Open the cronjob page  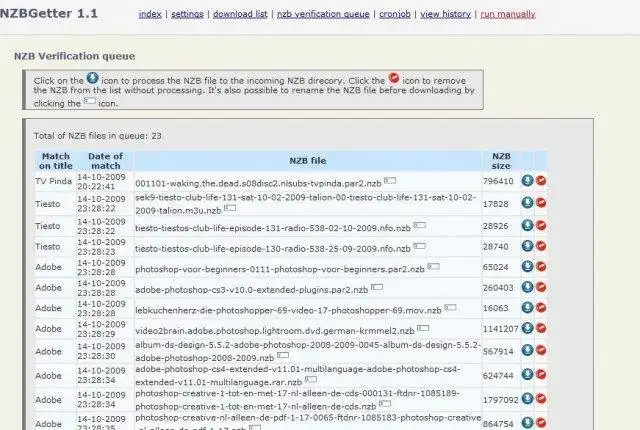coord(395,14)
